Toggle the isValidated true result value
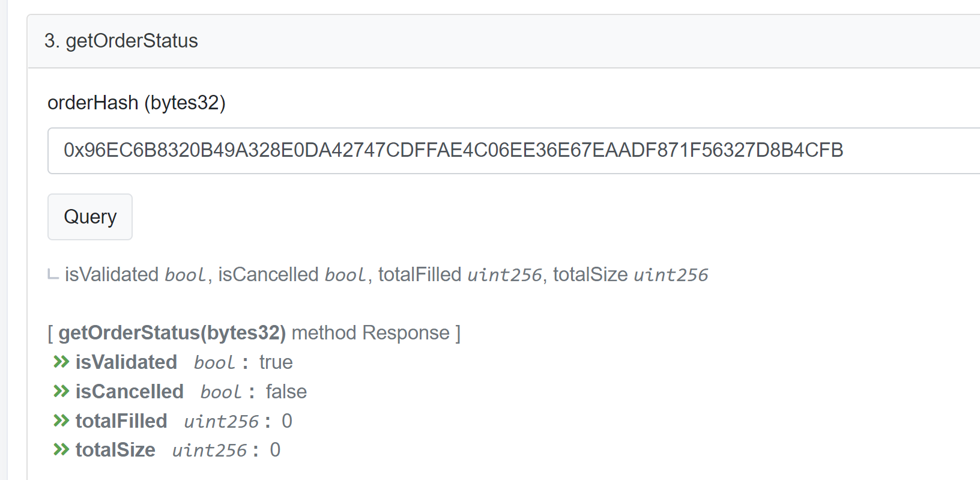 point(276,362)
